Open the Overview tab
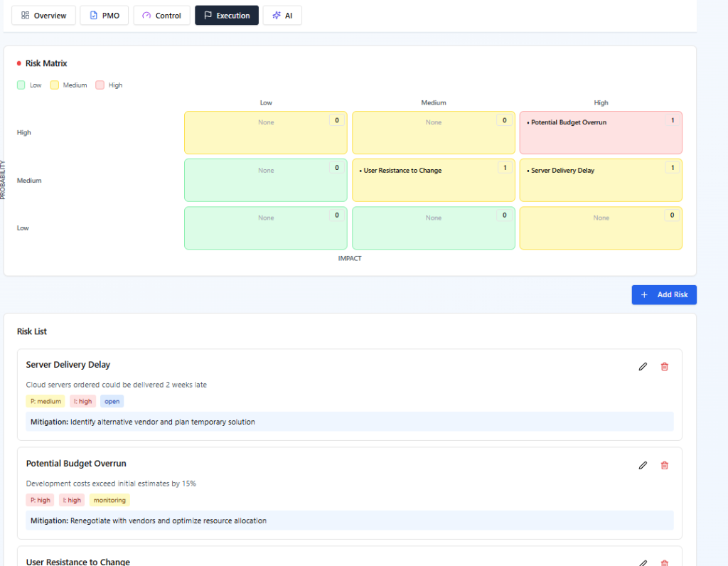This screenshot has width=728, height=566. pos(43,16)
